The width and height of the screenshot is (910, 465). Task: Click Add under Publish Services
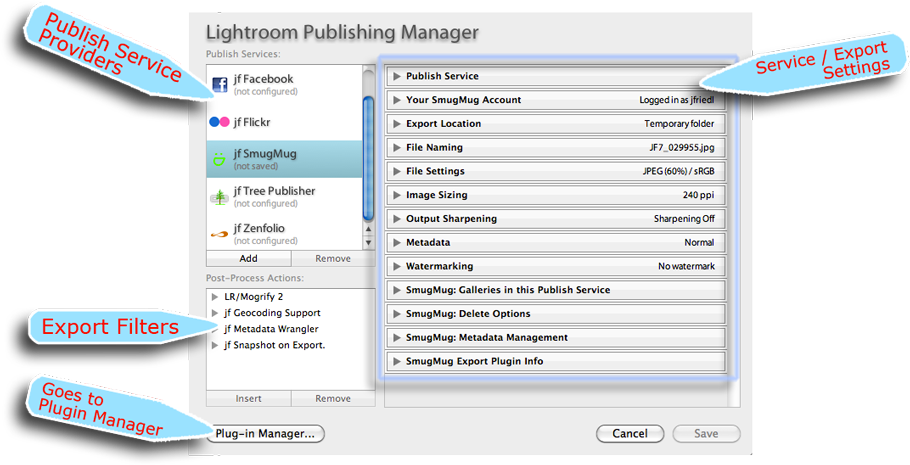tap(248, 258)
